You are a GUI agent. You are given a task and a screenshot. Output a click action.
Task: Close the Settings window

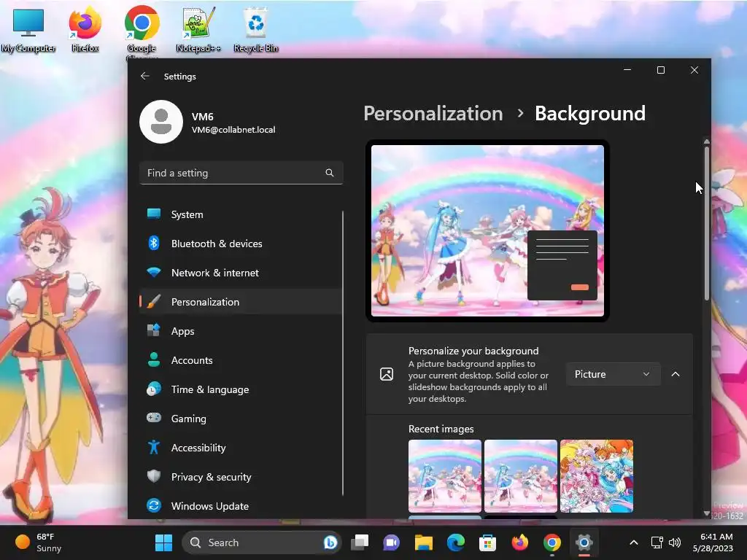(x=694, y=70)
